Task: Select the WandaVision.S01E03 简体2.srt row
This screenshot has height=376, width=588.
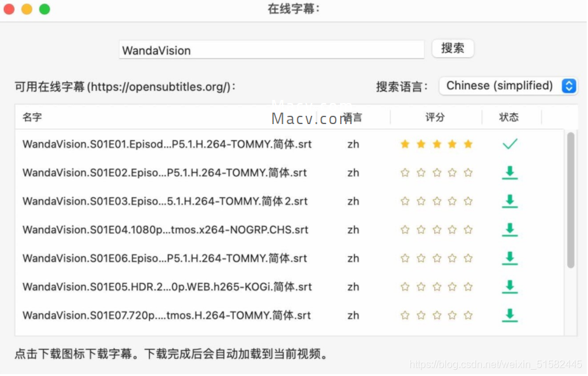Action: (289, 202)
